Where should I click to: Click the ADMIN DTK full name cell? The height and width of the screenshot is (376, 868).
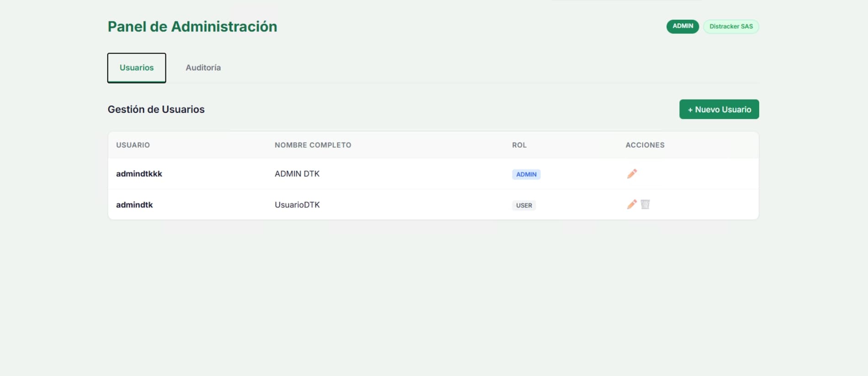297,174
